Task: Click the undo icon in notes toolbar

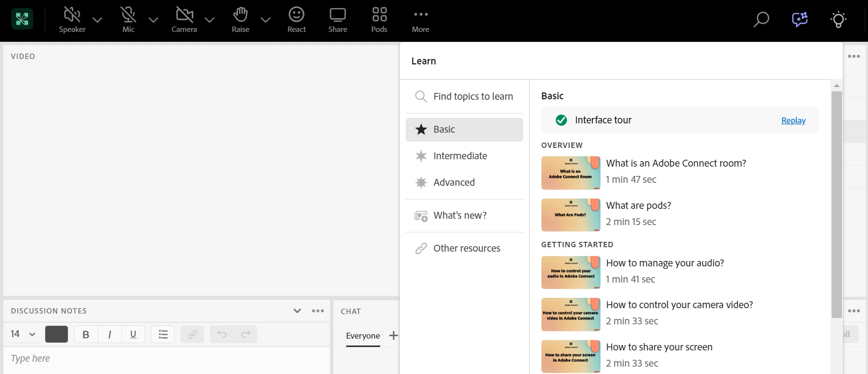Action: click(x=222, y=334)
